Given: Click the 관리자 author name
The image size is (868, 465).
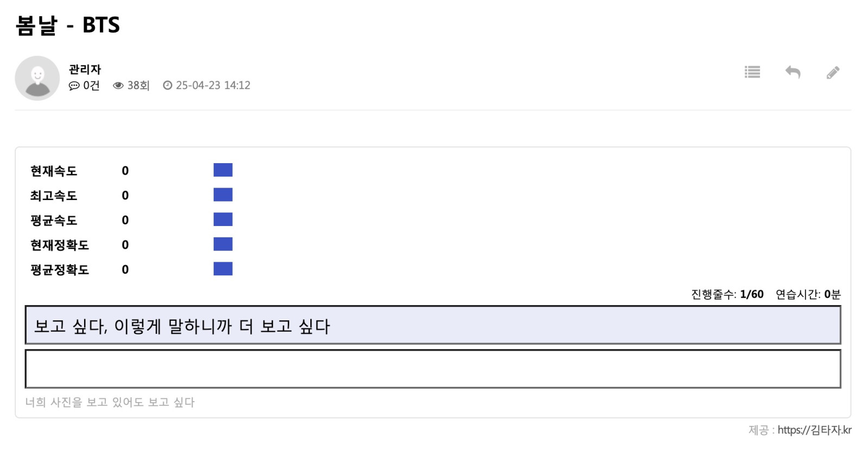Looking at the screenshot, I should pos(85,69).
